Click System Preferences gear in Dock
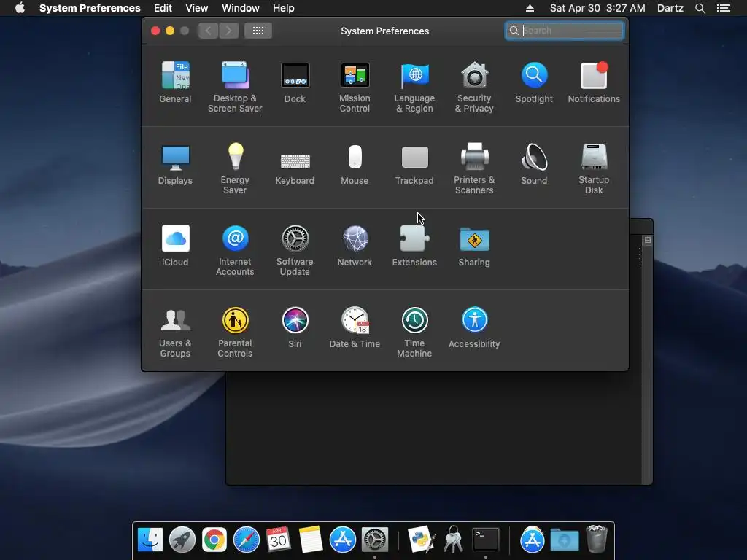This screenshot has height=560, width=747. click(x=375, y=540)
